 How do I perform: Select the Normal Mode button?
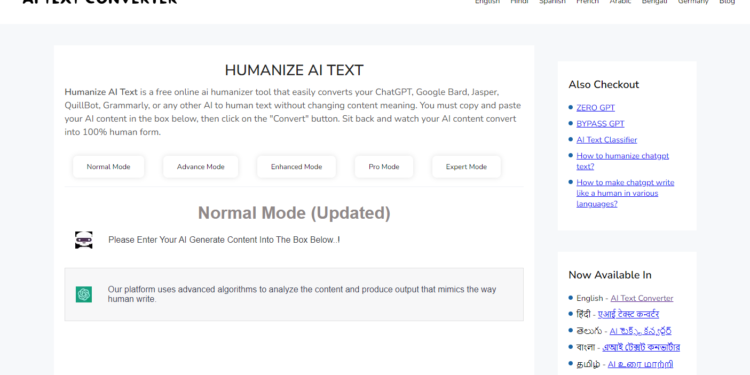(x=108, y=167)
